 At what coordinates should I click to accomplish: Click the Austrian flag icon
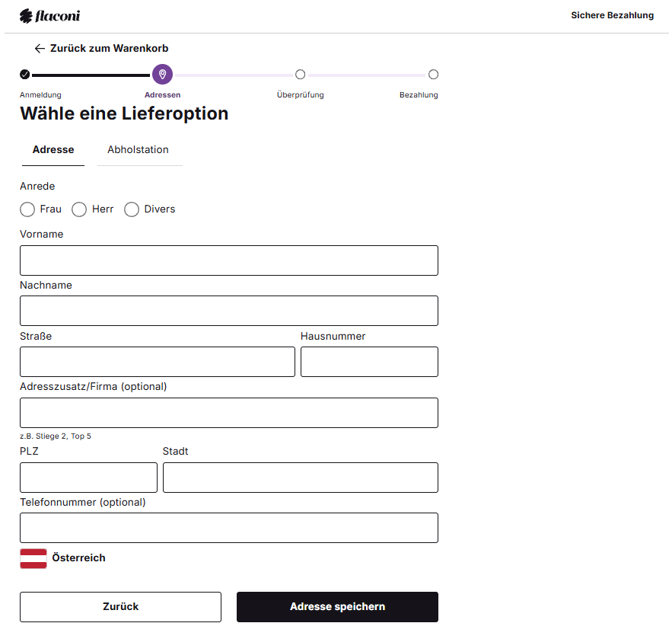pyautogui.click(x=33, y=558)
